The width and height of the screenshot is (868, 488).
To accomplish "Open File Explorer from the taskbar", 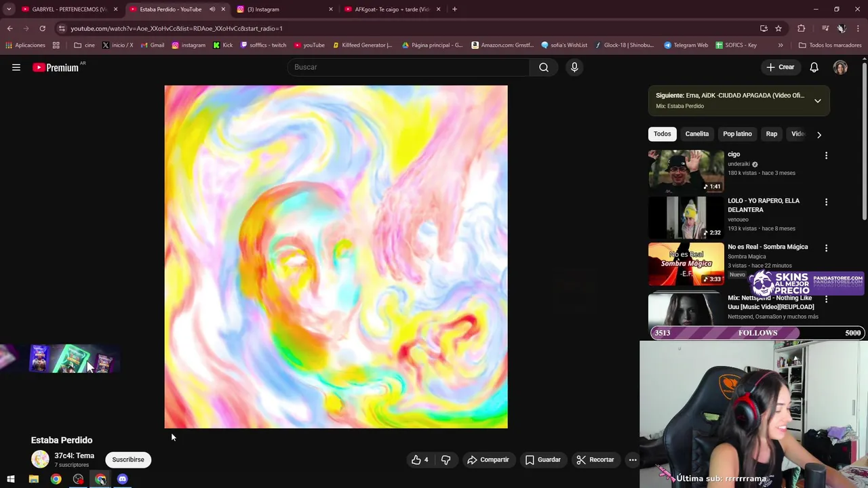I will 33,479.
